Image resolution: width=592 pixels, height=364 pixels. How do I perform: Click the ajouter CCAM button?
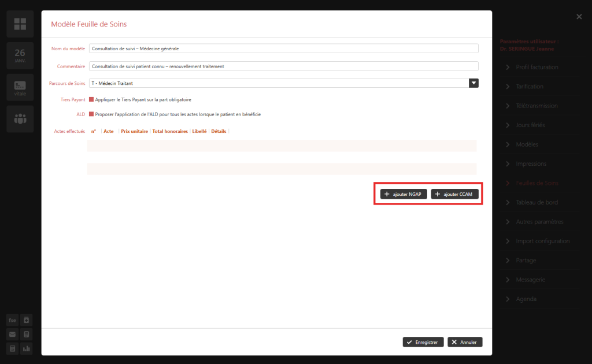(x=454, y=194)
